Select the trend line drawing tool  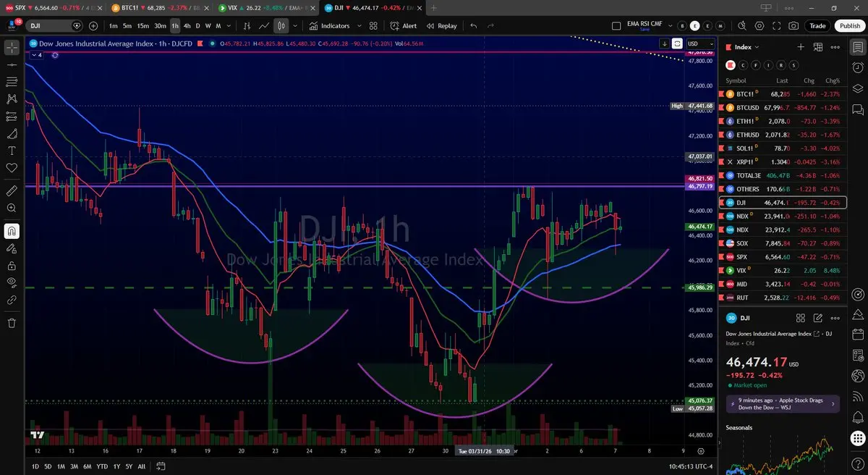12,65
